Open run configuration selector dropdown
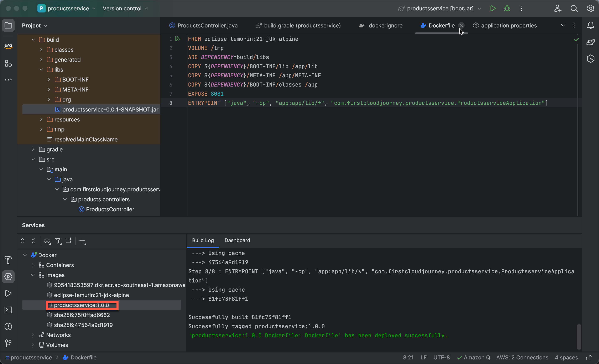599x364 pixels. click(440, 9)
